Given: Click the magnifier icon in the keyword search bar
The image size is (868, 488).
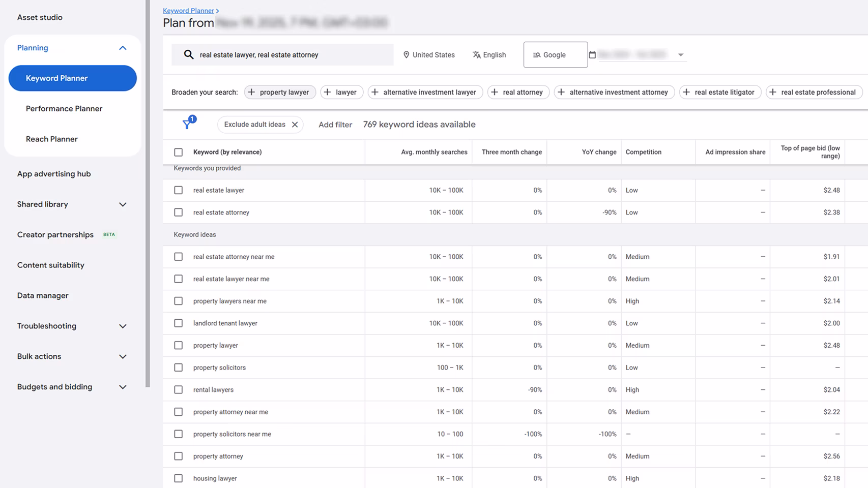Looking at the screenshot, I should [188, 54].
